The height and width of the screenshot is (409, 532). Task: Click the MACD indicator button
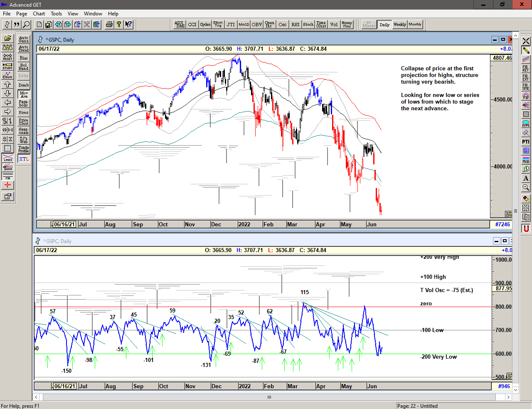[x=244, y=25]
